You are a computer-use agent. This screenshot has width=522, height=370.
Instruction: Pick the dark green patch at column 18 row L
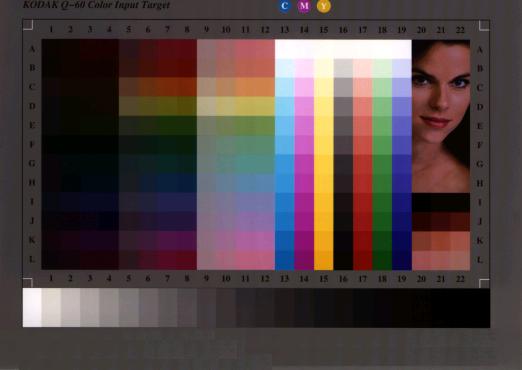[382, 260]
